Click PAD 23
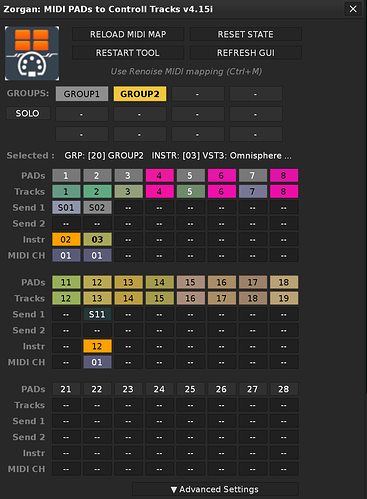 (128, 389)
